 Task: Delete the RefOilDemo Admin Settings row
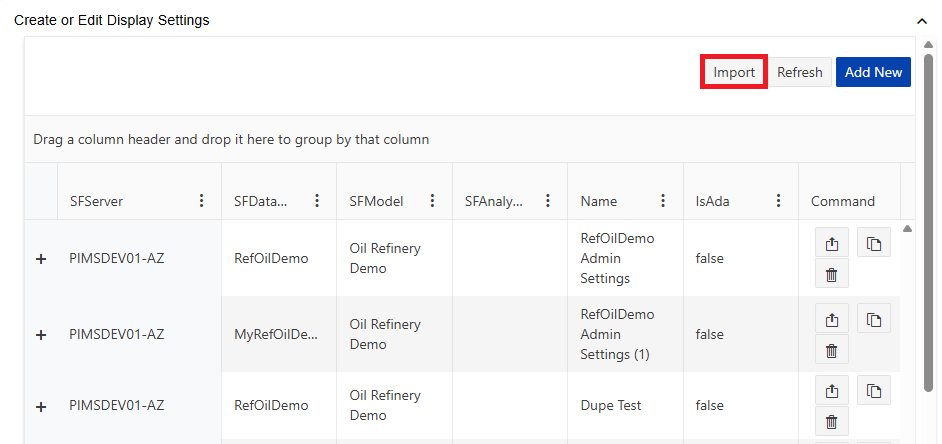pyautogui.click(x=831, y=275)
